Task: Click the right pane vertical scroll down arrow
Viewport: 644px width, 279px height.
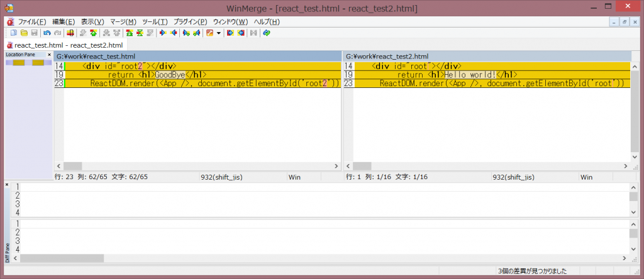Action: pos(635,157)
